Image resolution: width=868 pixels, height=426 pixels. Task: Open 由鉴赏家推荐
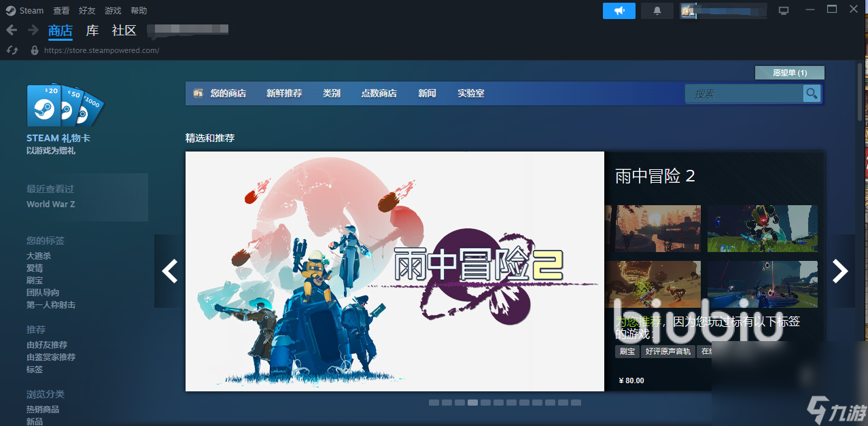pyautogui.click(x=51, y=357)
